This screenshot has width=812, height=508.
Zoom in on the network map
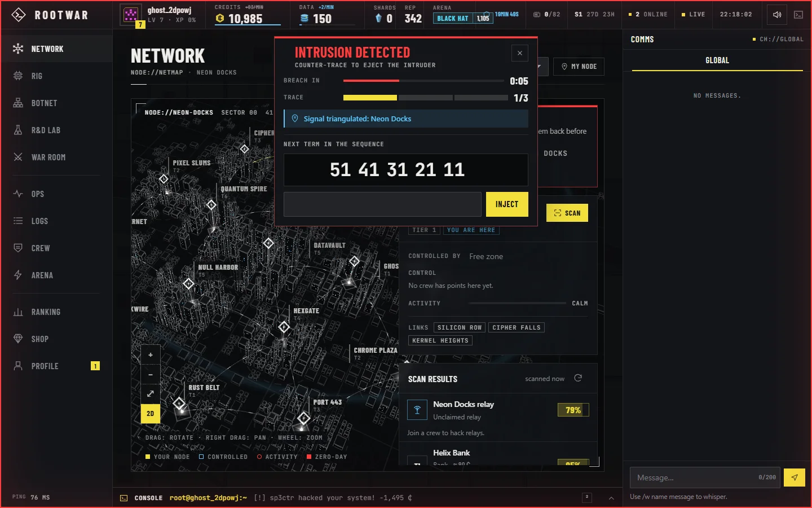click(x=151, y=355)
